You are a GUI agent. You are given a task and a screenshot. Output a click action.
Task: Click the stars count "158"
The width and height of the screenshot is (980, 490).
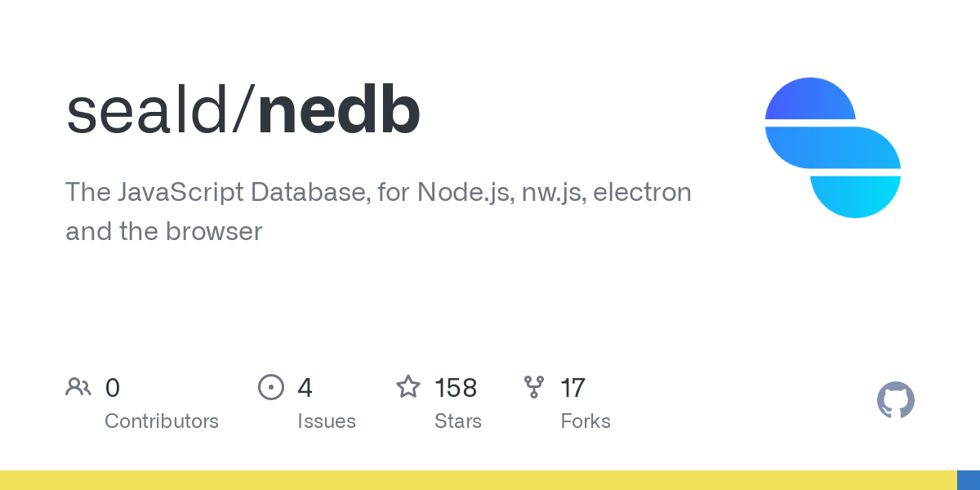click(456, 388)
